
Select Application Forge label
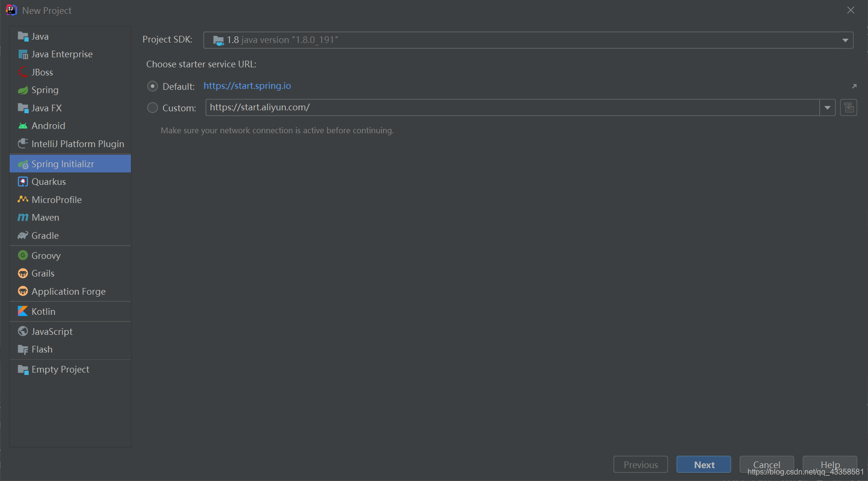pos(68,291)
